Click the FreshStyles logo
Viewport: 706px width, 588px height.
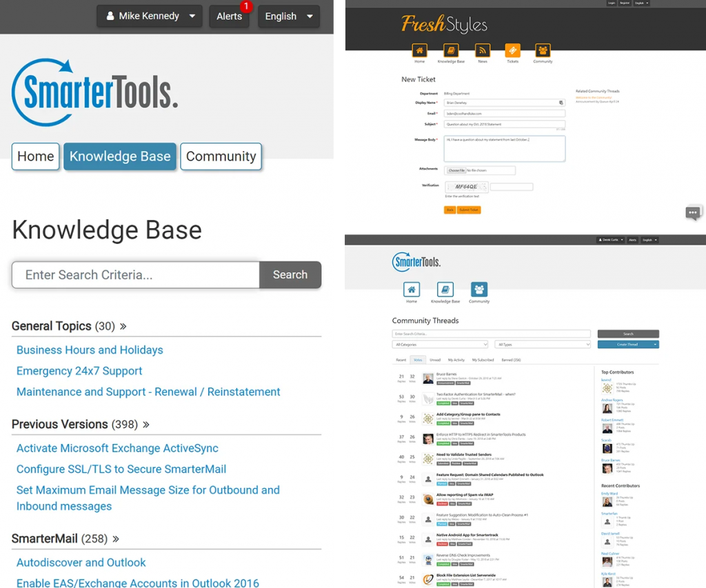[444, 24]
